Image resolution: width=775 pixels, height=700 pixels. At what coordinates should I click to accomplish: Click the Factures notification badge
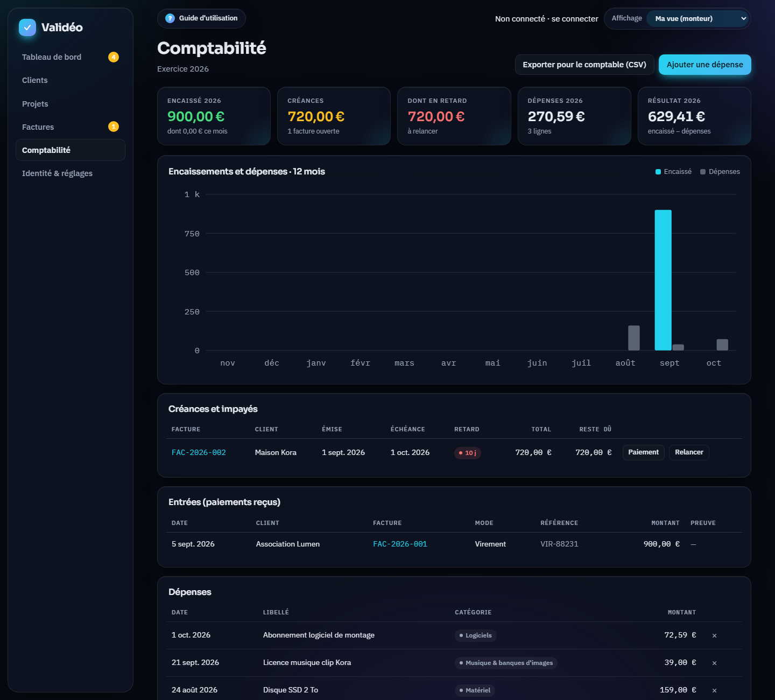click(114, 127)
